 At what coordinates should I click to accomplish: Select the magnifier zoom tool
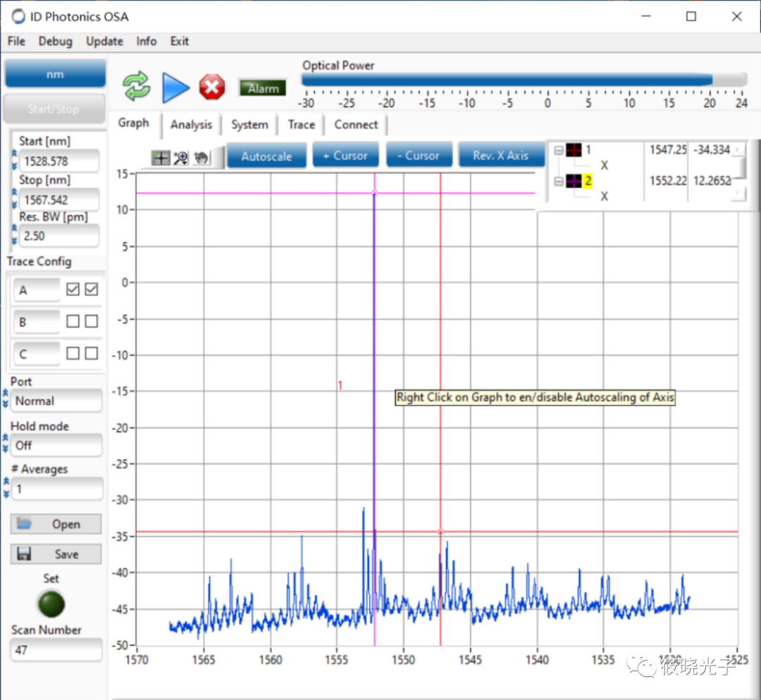click(181, 158)
